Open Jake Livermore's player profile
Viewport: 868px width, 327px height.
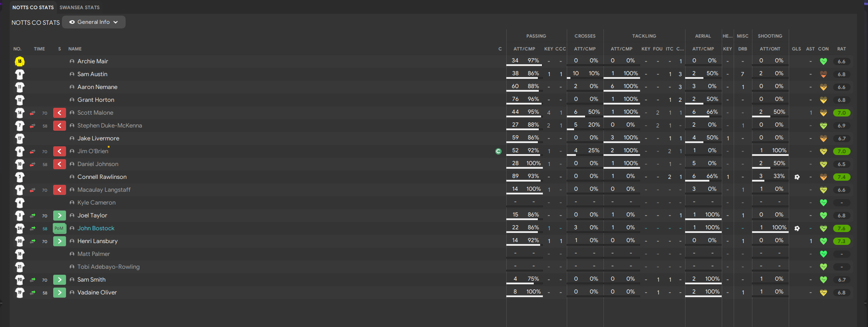tap(98, 138)
